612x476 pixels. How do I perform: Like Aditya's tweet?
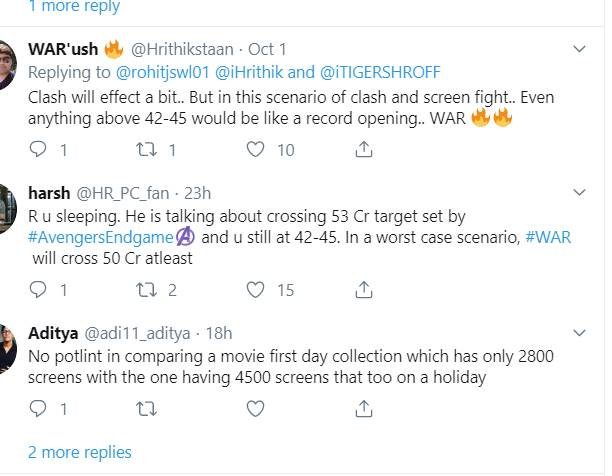coord(256,408)
